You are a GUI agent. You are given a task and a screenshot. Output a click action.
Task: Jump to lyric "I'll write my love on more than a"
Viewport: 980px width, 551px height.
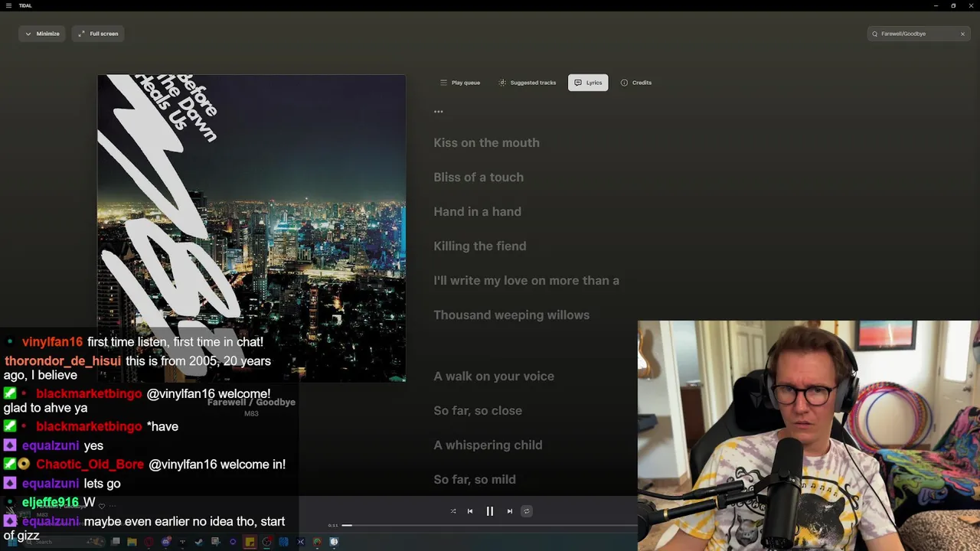[x=526, y=281]
